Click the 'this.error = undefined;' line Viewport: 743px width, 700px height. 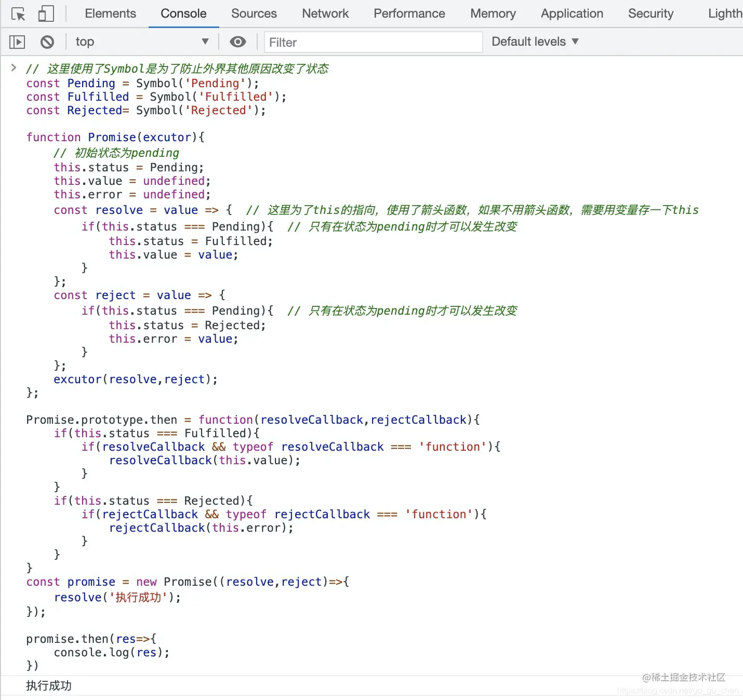coord(132,194)
